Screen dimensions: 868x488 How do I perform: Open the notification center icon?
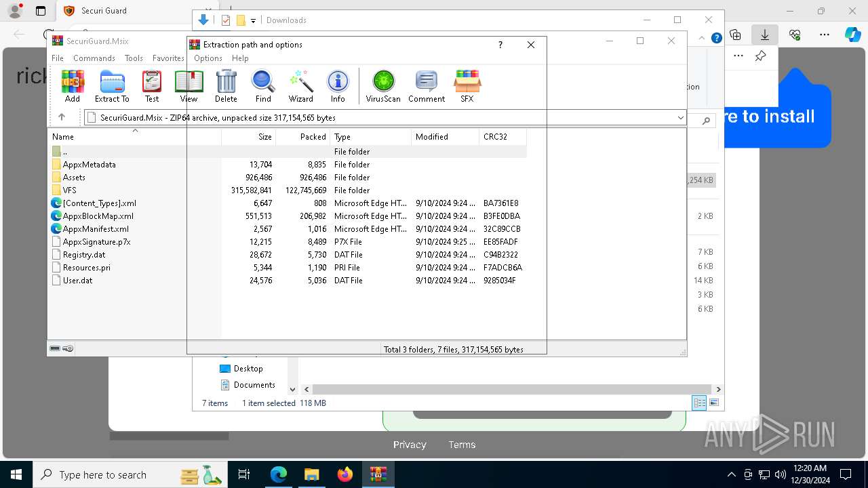coord(846,474)
